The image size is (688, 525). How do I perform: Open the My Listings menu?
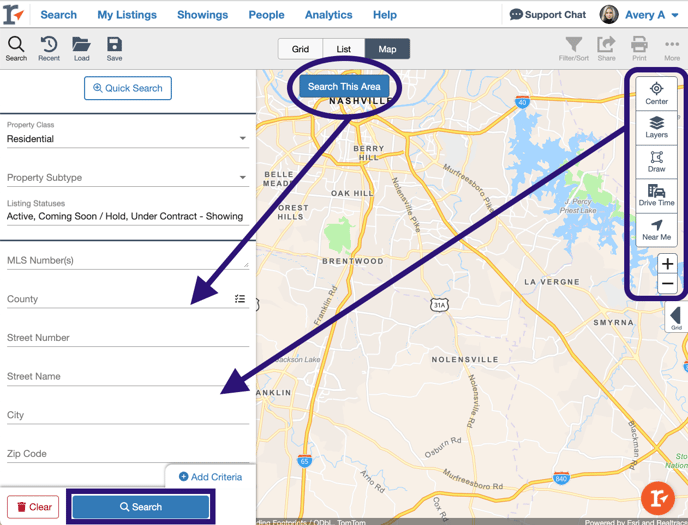click(x=127, y=15)
